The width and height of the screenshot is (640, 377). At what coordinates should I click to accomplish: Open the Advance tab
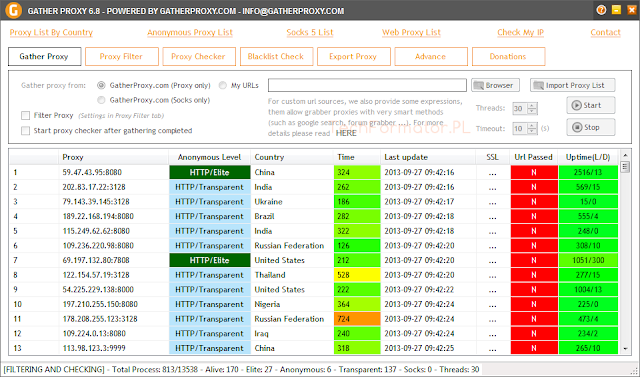[x=431, y=56]
